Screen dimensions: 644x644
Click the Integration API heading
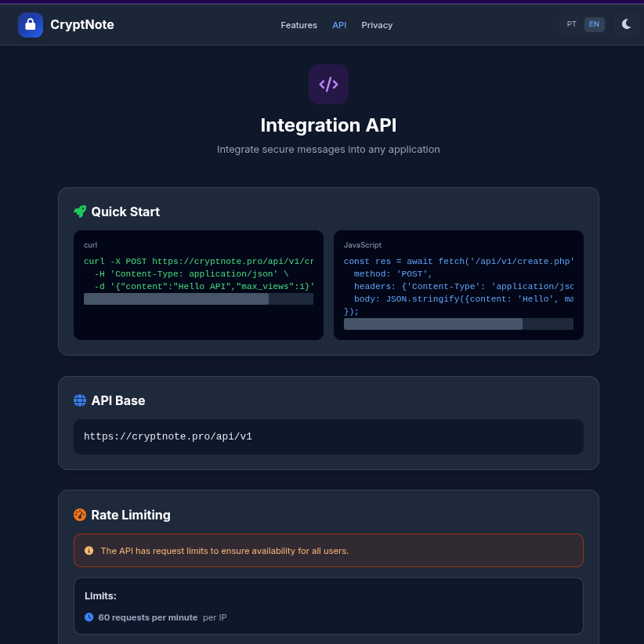tap(328, 125)
